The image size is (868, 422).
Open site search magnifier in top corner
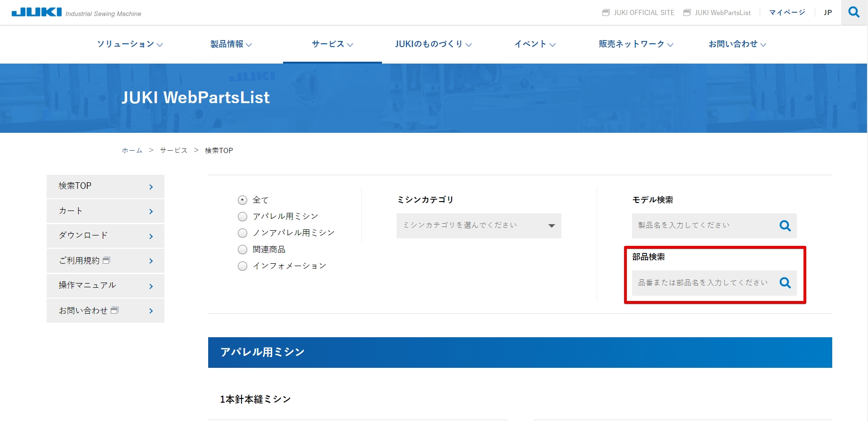tap(854, 12)
